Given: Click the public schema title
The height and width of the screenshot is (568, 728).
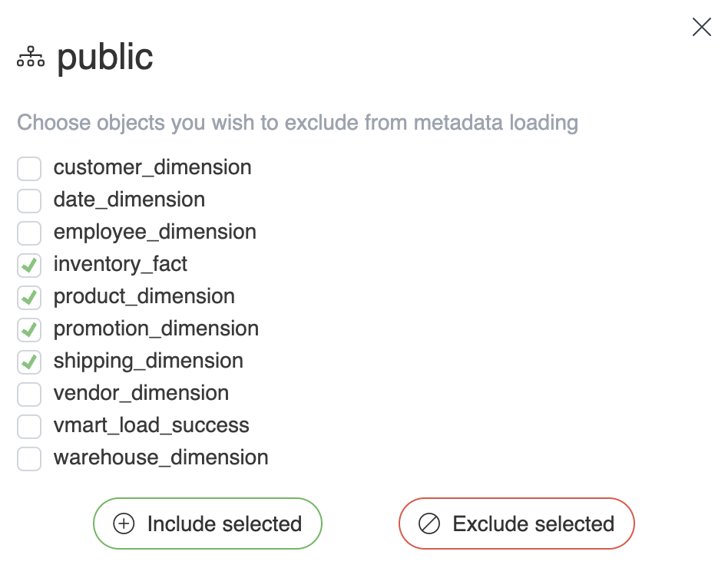Looking at the screenshot, I should click(x=105, y=58).
